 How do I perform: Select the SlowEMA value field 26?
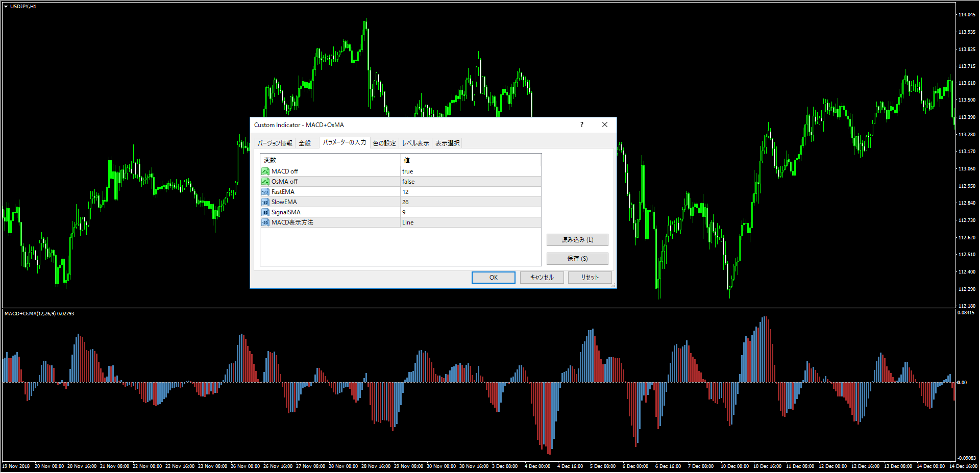(x=471, y=202)
